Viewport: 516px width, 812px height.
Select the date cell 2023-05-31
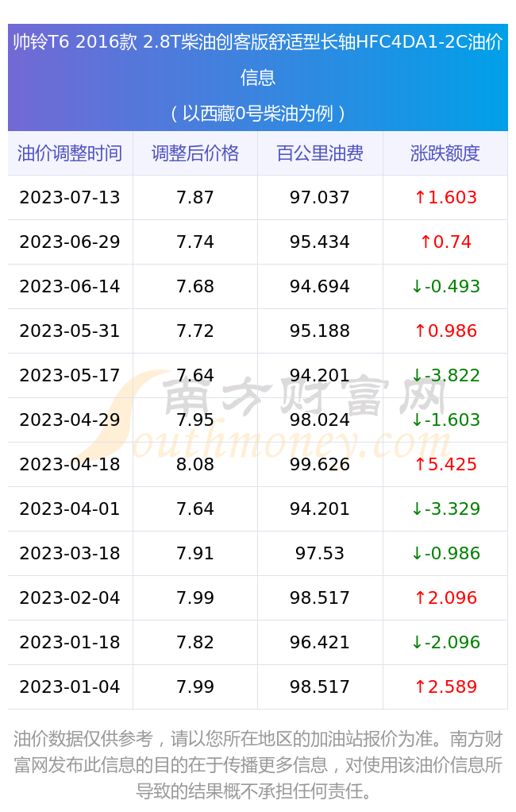tap(70, 331)
